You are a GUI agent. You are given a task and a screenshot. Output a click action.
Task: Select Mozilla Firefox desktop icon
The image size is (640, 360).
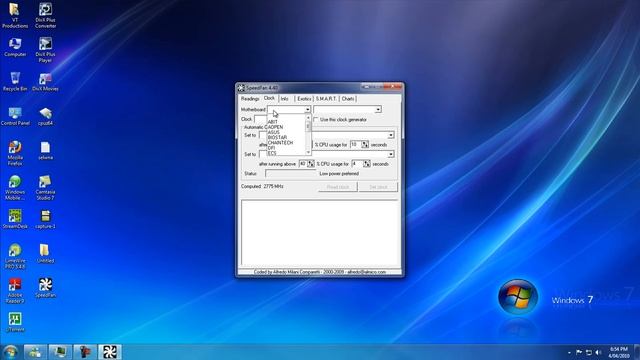pyautogui.click(x=15, y=153)
